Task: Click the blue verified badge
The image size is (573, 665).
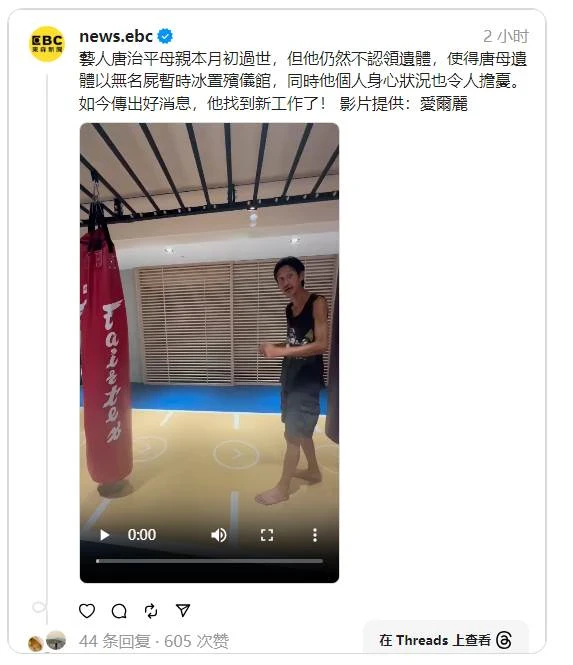Action: pyautogui.click(x=165, y=36)
